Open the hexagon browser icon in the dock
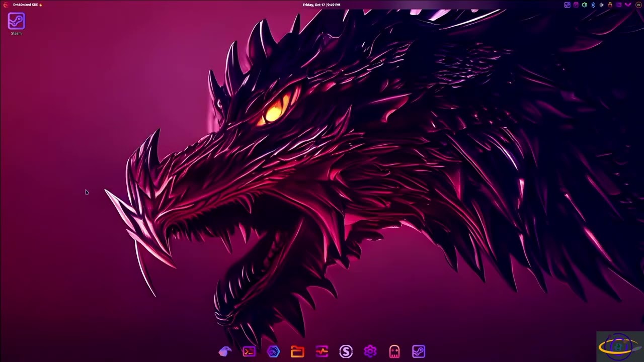Viewport: 644px width, 362px height. pyautogui.click(x=273, y=351)
